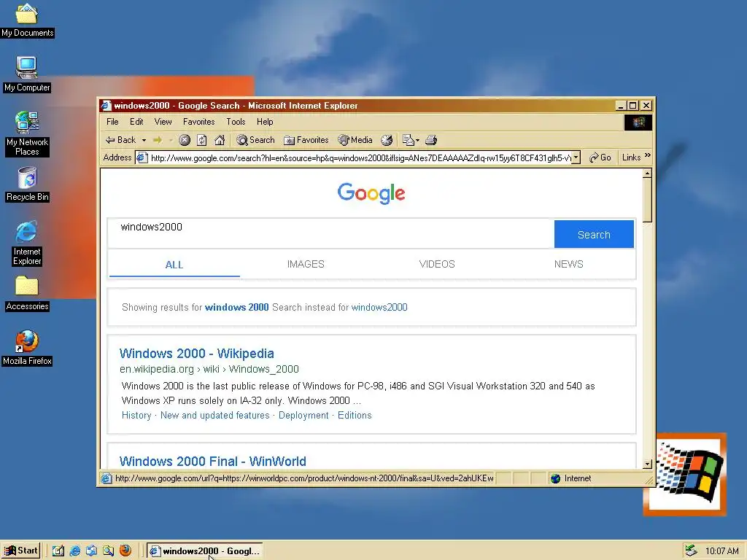The height and width of the screenshot is (560, 747).
Task: Open the Edit menu
Action: click(136, 122)
